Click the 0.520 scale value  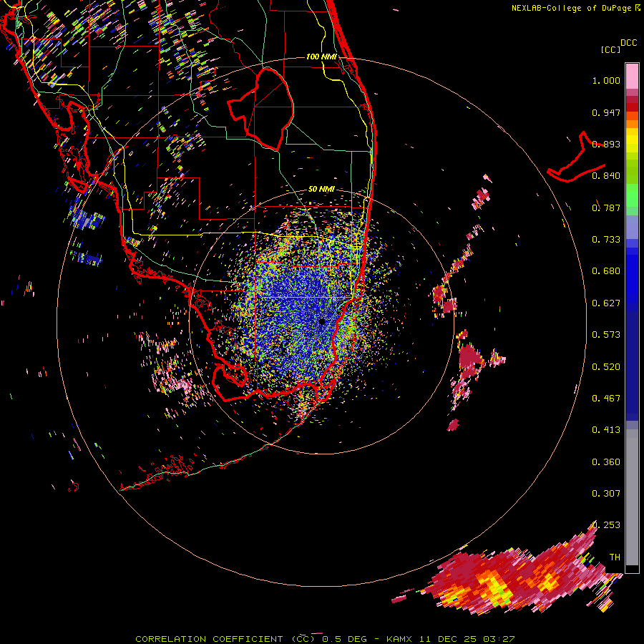pyautogui.click(x=606, y=367)
